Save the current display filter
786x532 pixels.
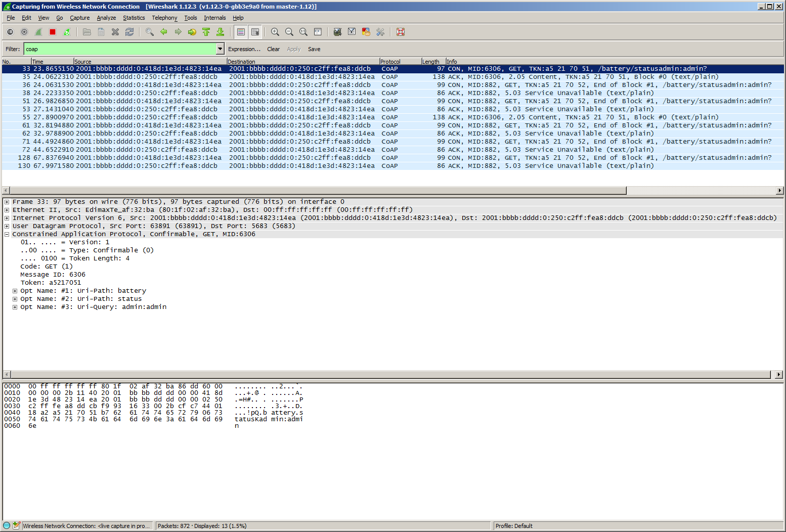(x=314, y=49)
